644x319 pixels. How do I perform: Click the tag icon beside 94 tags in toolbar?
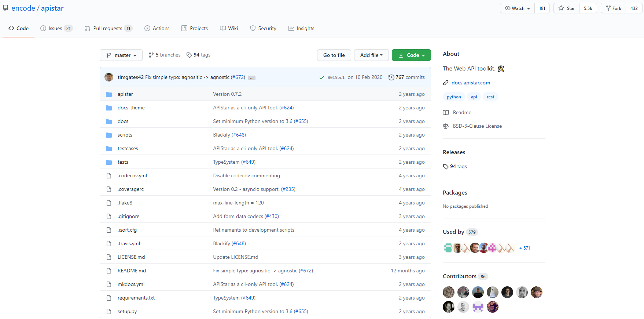click(x=189, y=55)
